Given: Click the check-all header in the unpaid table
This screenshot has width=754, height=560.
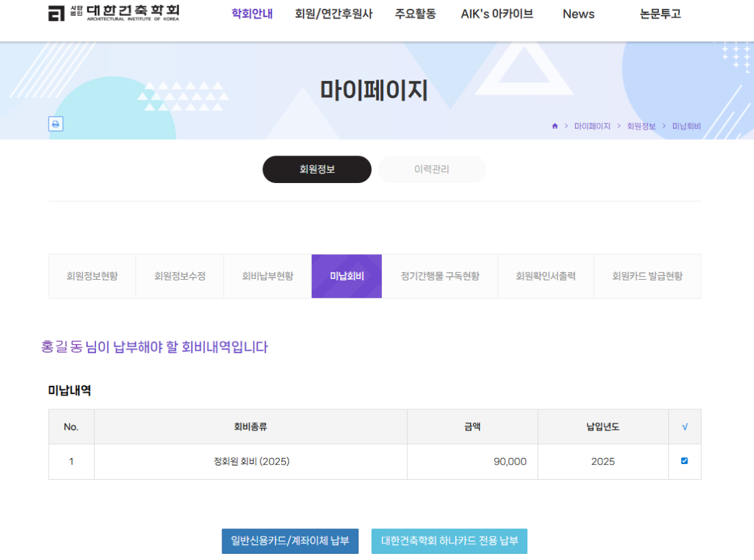Looking at the screenshot, I should [x=684, y=427].
